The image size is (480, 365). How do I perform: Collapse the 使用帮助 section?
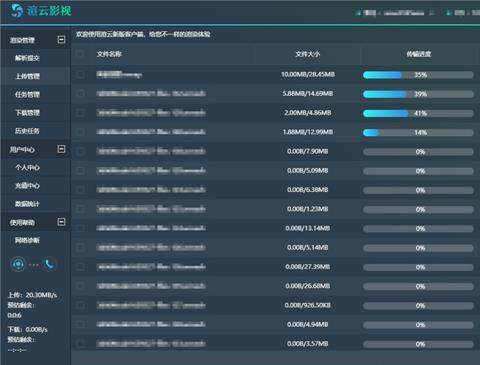[61, 222]
